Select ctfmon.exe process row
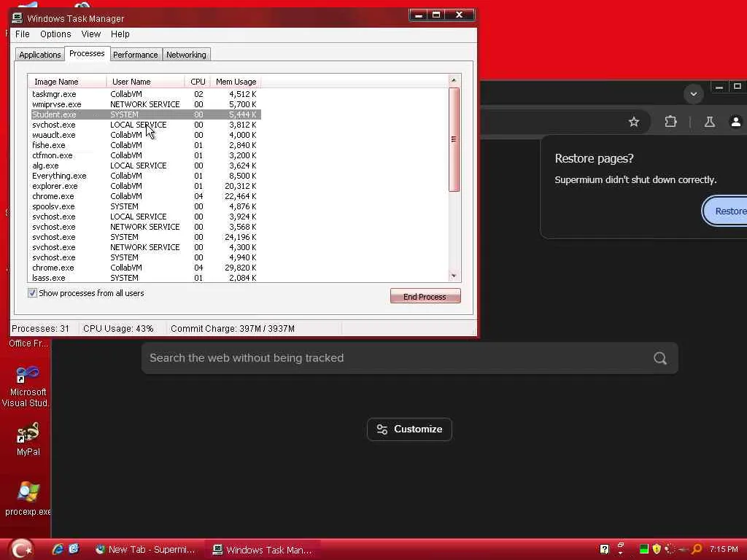The width and height of the screenshot is (747, 560). (x=144, y=155)
